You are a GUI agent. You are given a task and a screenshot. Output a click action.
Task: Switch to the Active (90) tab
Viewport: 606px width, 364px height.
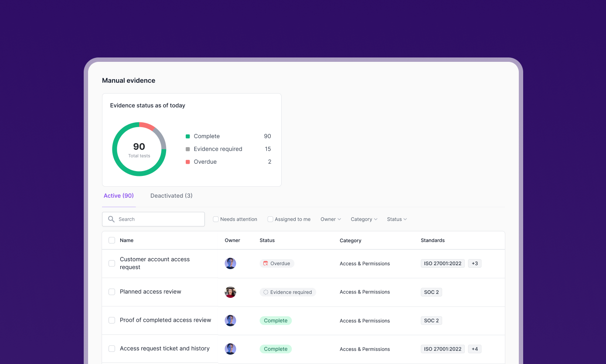pyautogui.click(x=119, y=195)
